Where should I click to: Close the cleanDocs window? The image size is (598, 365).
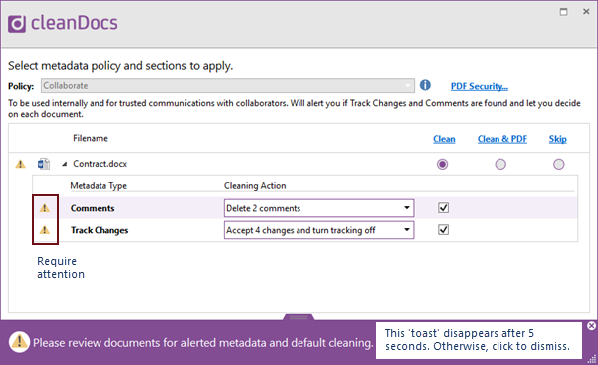(x=586, y=12)
